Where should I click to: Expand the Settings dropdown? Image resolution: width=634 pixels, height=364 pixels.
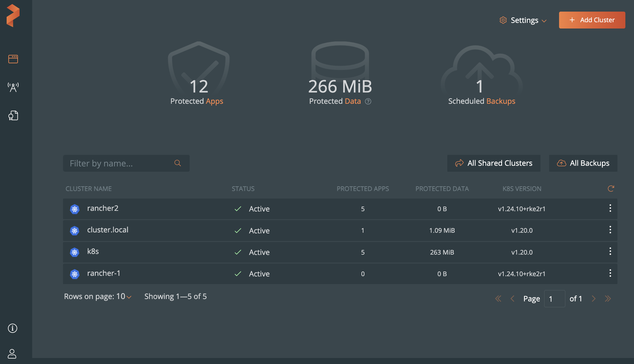[524, 20]
